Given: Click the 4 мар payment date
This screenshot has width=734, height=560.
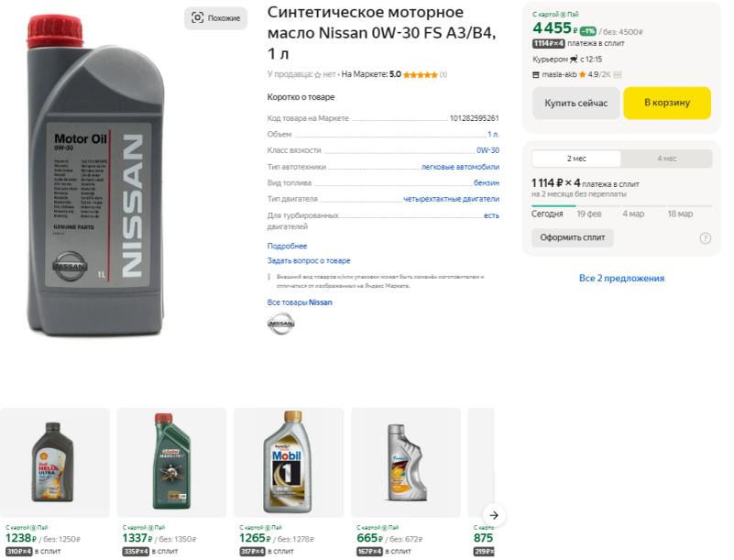Looking at the screenshot, I should click(x=633, y=214).
